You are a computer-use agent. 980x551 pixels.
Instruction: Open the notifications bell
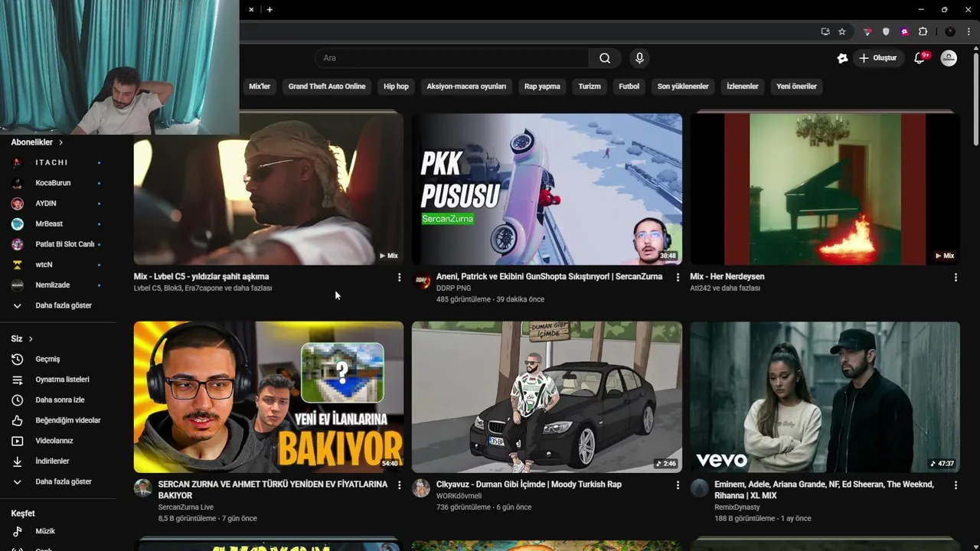click(920, 58)
